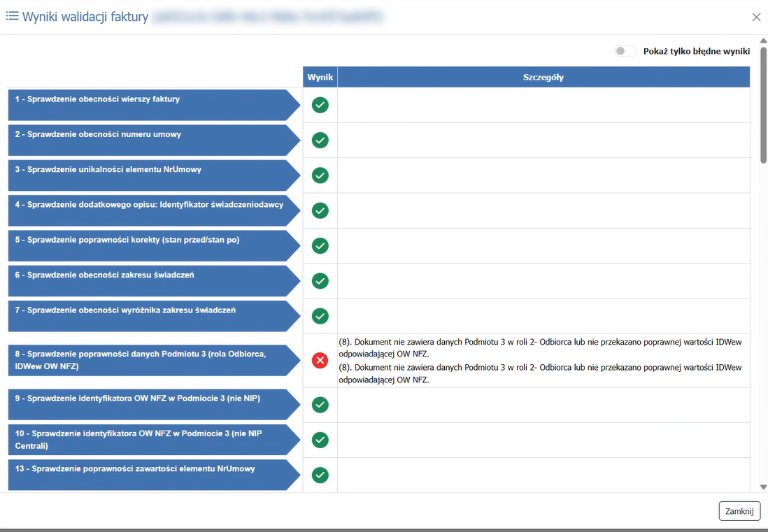
Task: Click the list icon beside the dialog title
Action: 12,17
